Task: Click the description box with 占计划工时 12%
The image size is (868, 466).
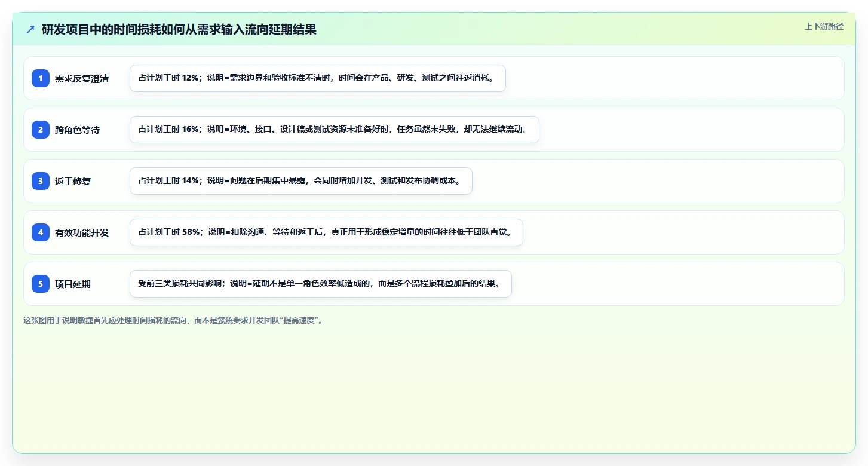Action: pos(318,78)
